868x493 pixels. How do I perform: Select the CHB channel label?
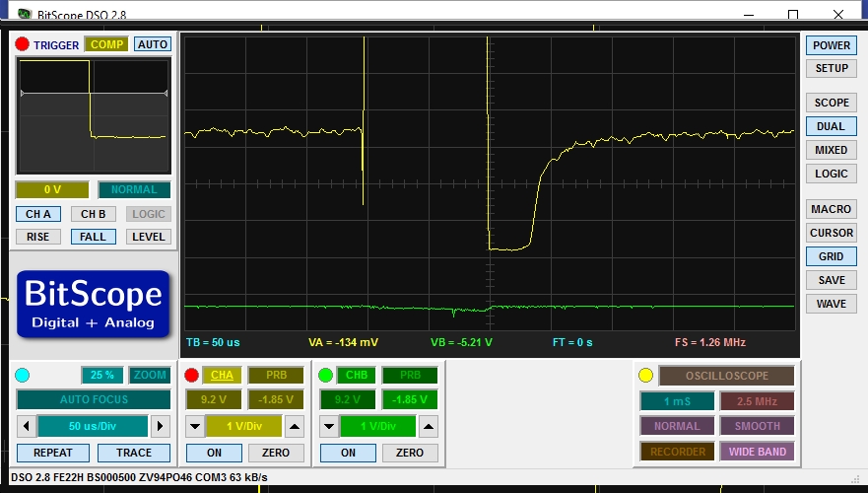click(356, 375)
